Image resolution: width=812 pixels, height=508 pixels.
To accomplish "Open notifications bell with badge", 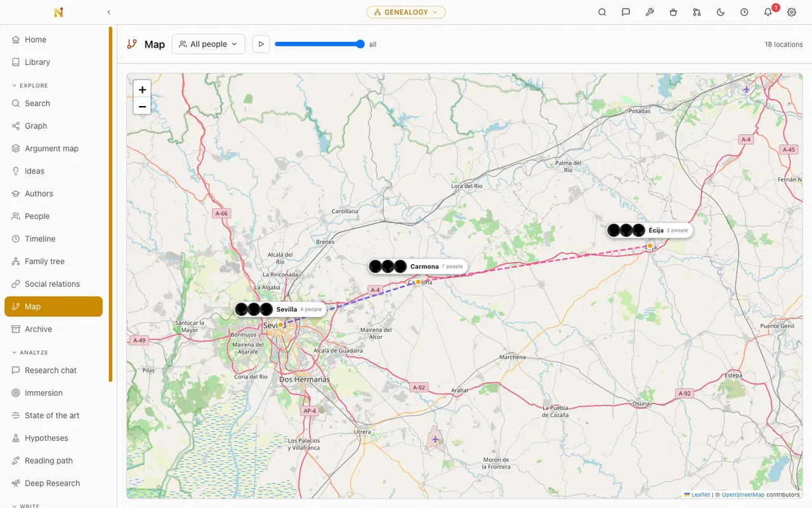I will click(x=768, y=12).
